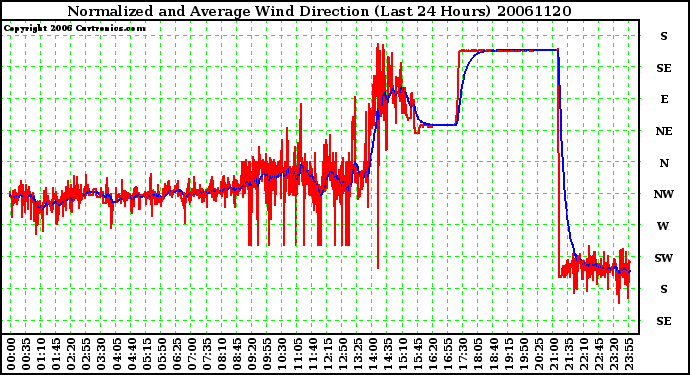Click the '01:10' time label
This screenshot has height=375, width=690.
41,354
